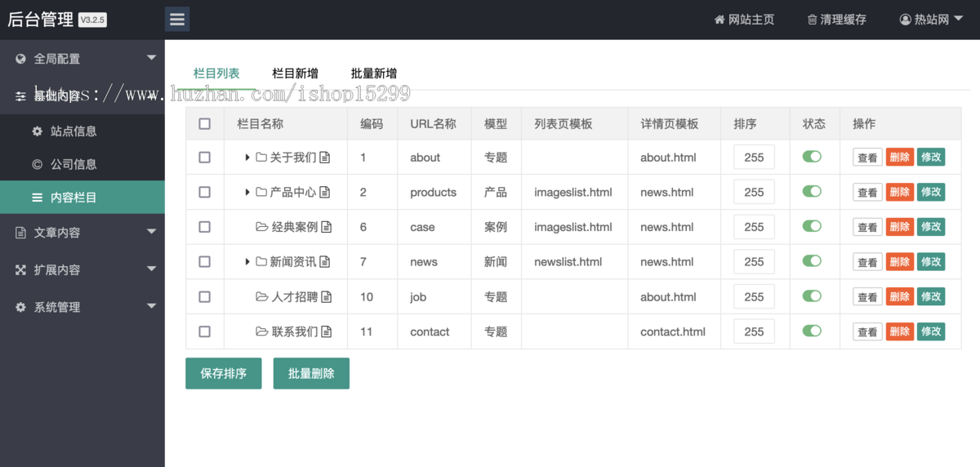Click the list icon of 内容栏目

[x=37, y=198]
